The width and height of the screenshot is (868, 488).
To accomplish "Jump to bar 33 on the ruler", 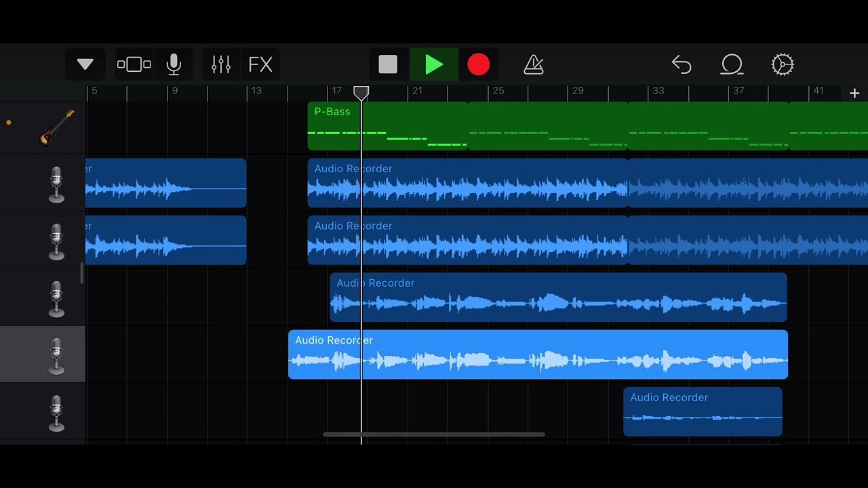I will tap(658, 91).
